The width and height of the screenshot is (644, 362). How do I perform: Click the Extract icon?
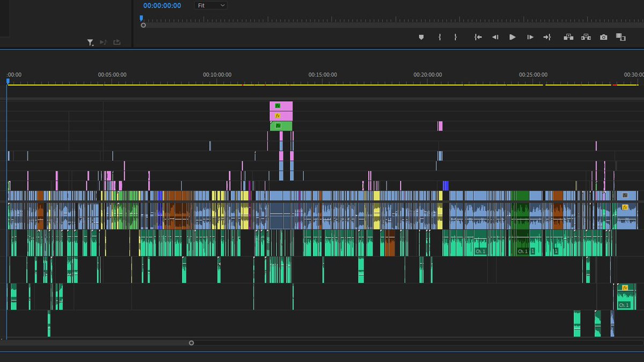coord(586,37)
